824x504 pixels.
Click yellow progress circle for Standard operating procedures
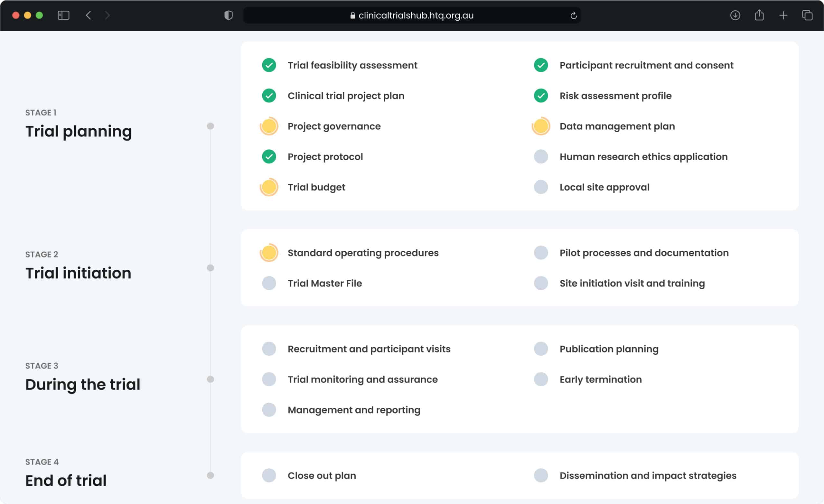point(269,253)
